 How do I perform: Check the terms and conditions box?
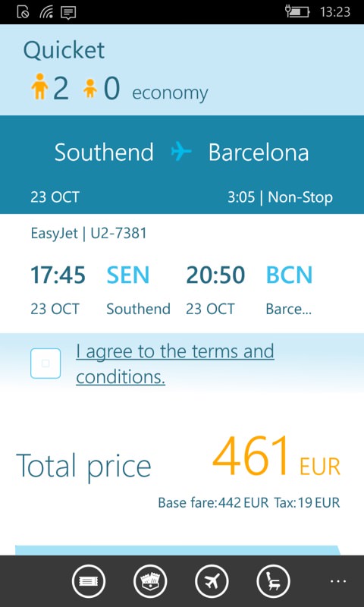(x=45, y=363)
